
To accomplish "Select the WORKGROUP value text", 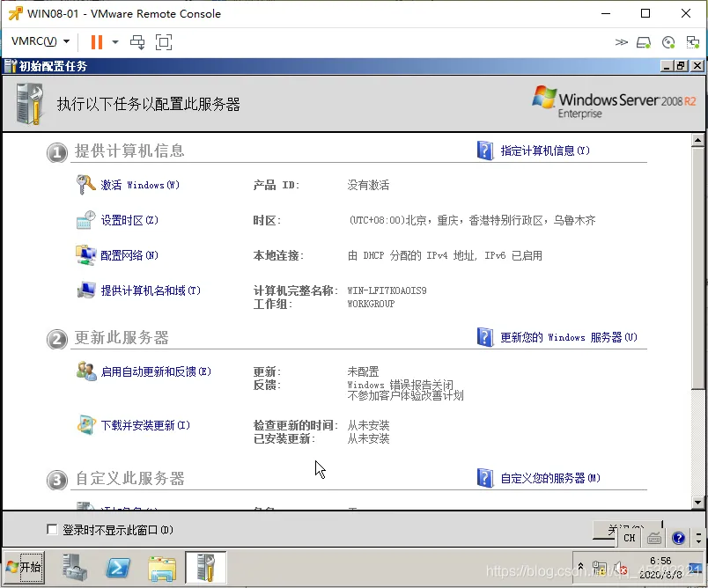I will [371, 304].
